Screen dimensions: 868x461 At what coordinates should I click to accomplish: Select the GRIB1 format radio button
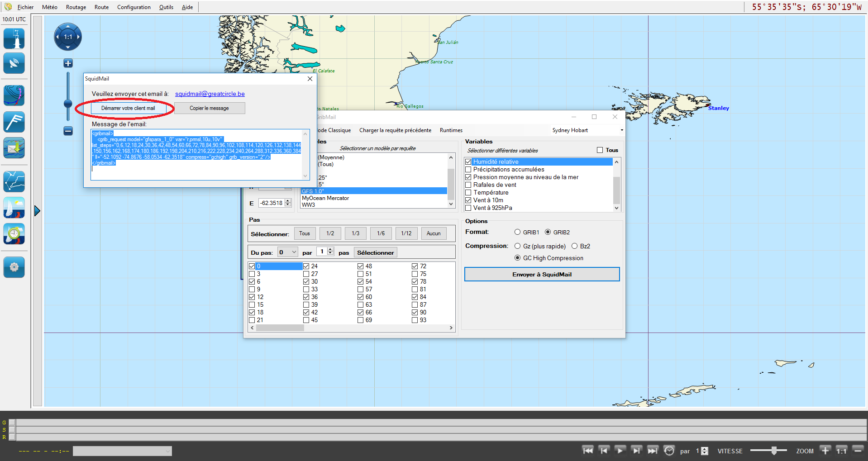pyautogui.click(x=517, y=232)
